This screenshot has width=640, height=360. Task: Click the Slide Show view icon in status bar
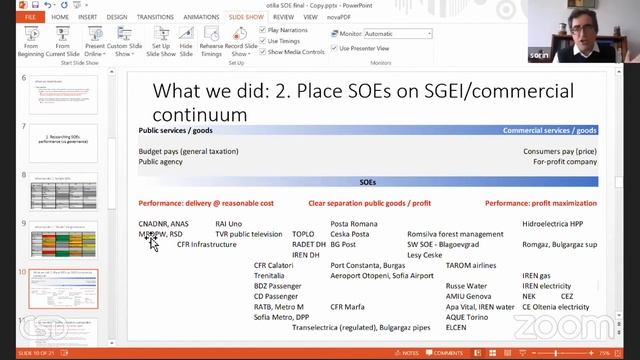pos(522,353)
